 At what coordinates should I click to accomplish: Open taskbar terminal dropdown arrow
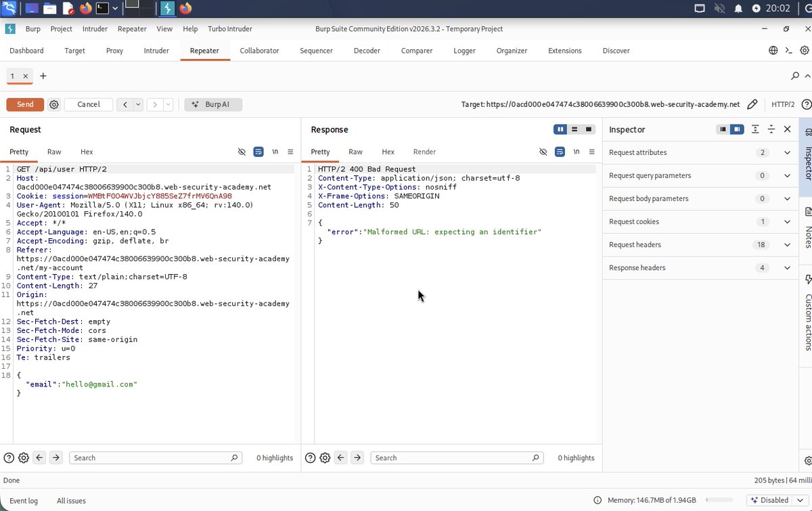[x=116, y=8]
